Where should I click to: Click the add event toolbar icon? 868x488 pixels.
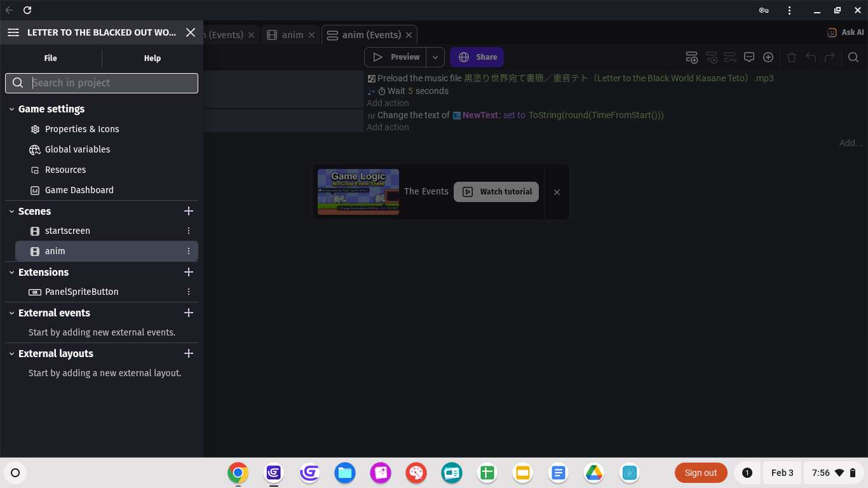(x=692, y=57)
